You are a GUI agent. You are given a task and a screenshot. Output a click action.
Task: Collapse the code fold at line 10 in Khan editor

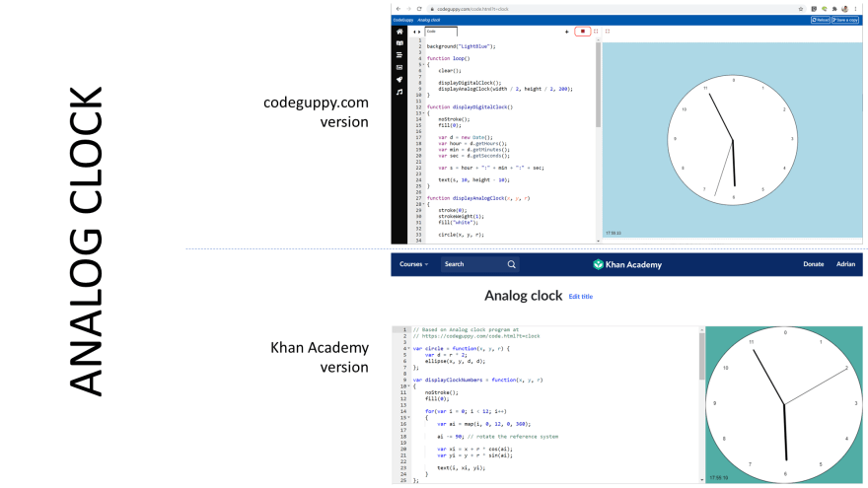point(409,386)
